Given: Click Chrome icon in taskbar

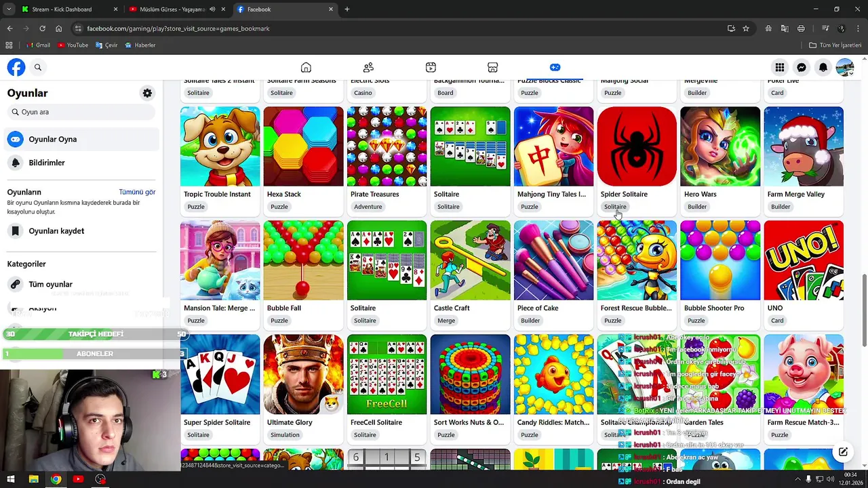Looking at the screenshot, I should point(56,479).
